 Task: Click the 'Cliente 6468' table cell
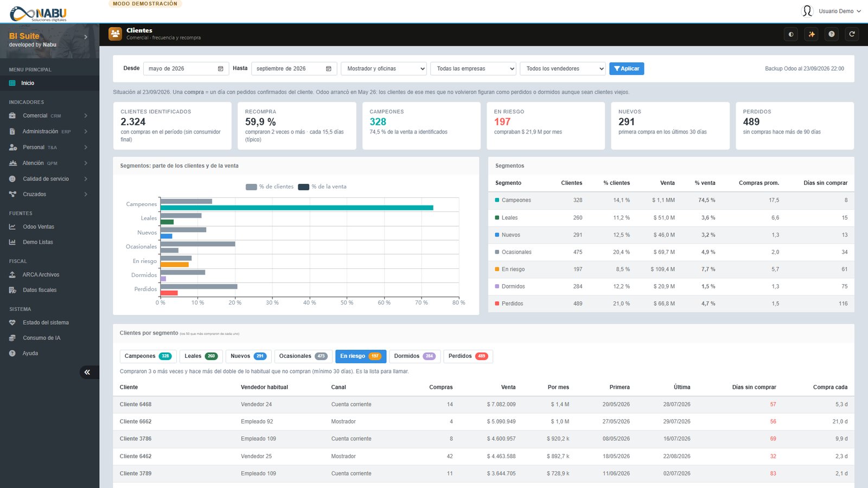coord(136,404)
